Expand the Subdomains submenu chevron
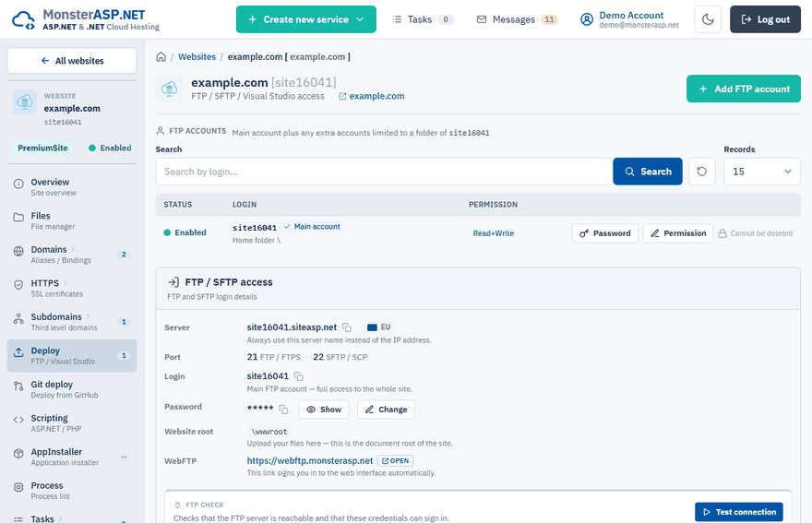 point(88,316)
